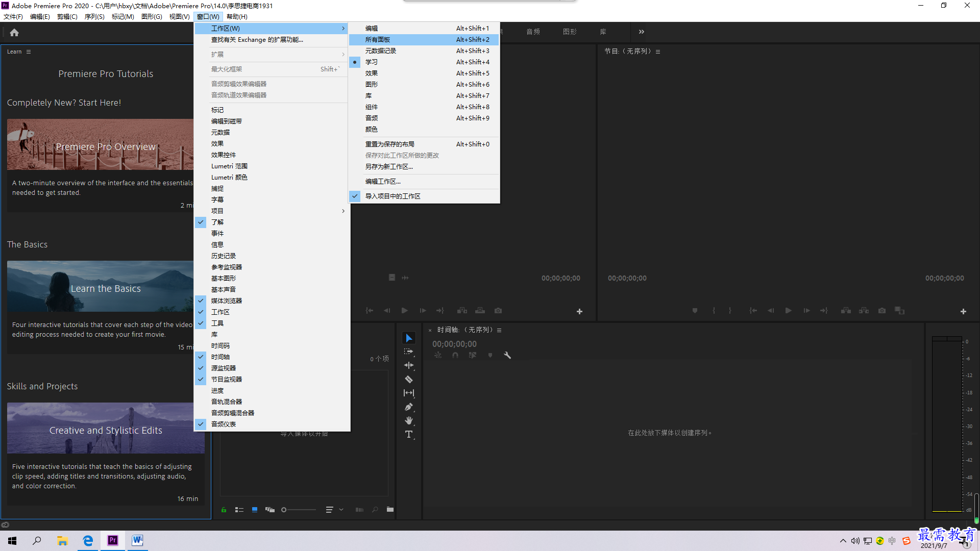Image resolution: width=980 pixels, height=551 pixels.
Task: Click the Insert button in source monitor
Action: click(462, 311)
